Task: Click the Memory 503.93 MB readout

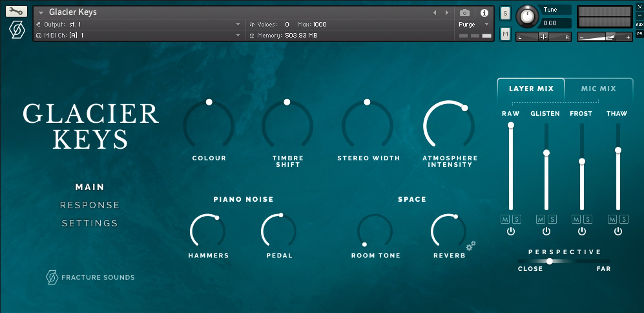Action: (x=301, y=35)
